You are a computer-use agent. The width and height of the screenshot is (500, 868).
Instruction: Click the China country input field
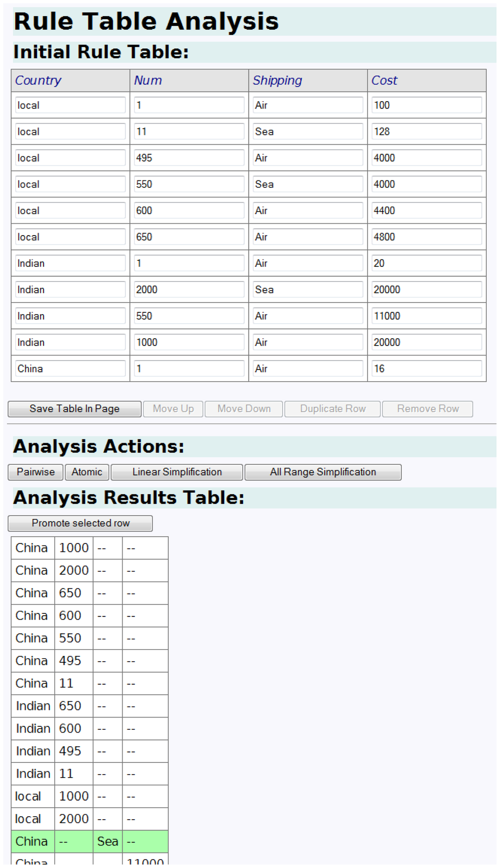(70, 369)
